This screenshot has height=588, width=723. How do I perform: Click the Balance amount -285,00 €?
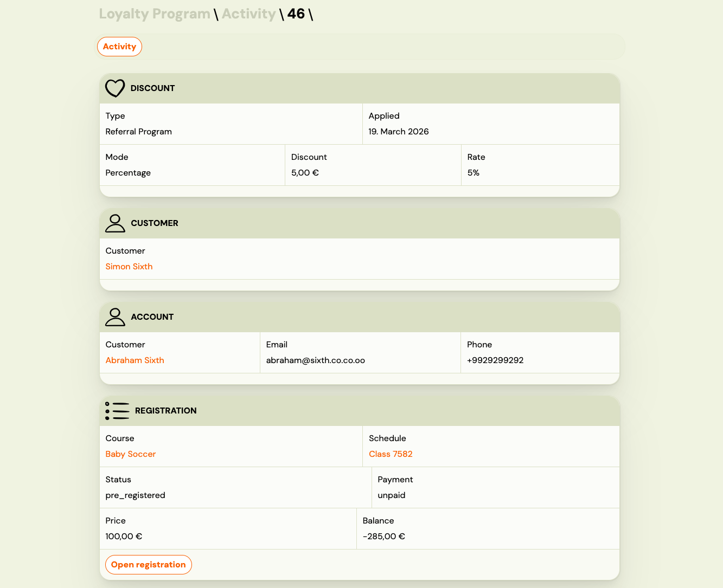tap(383, 536)
